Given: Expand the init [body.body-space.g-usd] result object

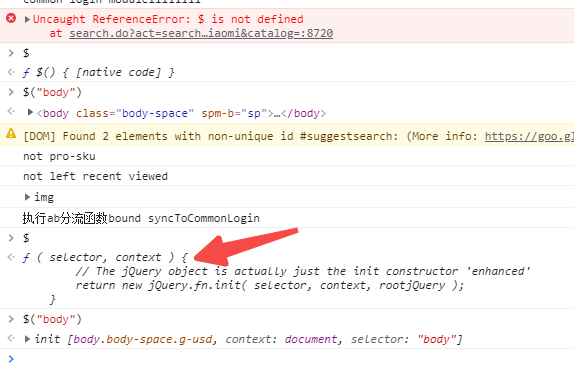Looking at the screenshot, I should click(x=27, y=339).
